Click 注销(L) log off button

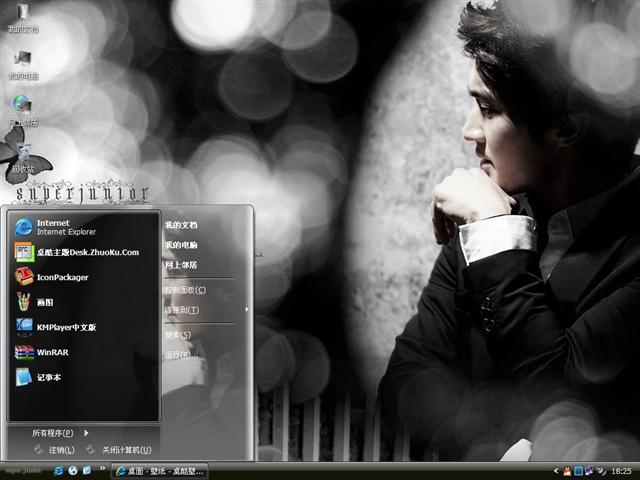[x=54, y=450]
